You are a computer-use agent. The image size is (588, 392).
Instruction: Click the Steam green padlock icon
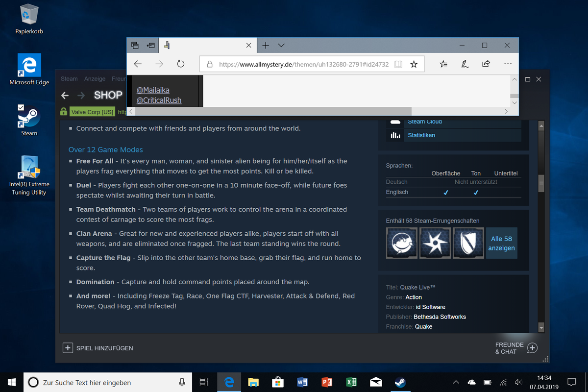tap(64, 112)
